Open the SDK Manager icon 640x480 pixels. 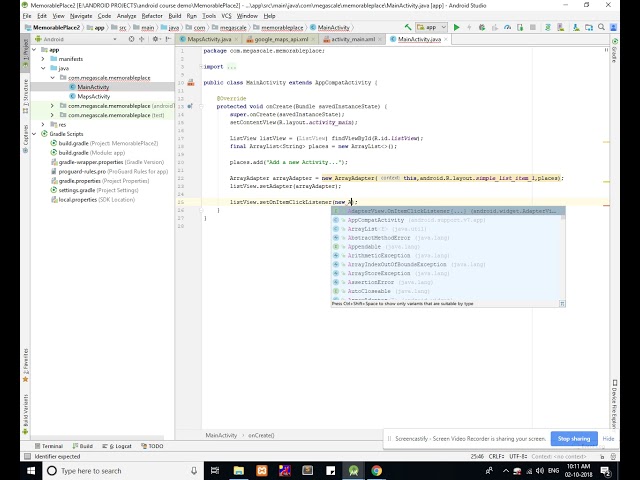[x=576, y=27]
